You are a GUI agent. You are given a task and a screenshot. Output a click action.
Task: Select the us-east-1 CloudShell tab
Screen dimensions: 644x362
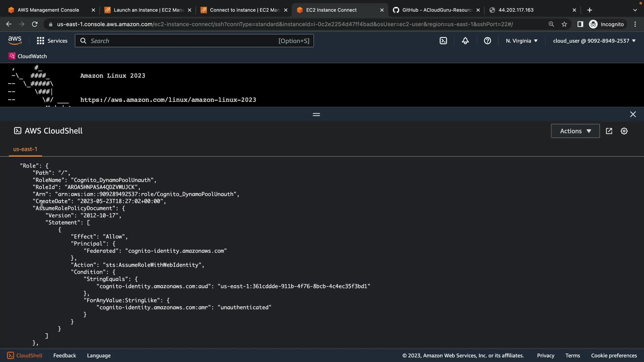pos(25,149)
